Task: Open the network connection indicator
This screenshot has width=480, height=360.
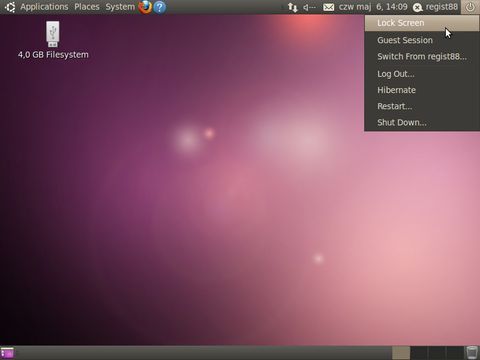Action: click(x=293, y=7)
